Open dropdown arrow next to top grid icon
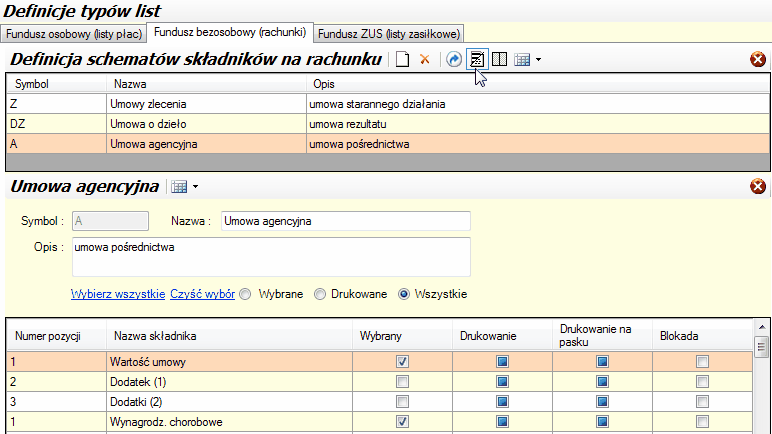772x434 pixels. point(538,60)
